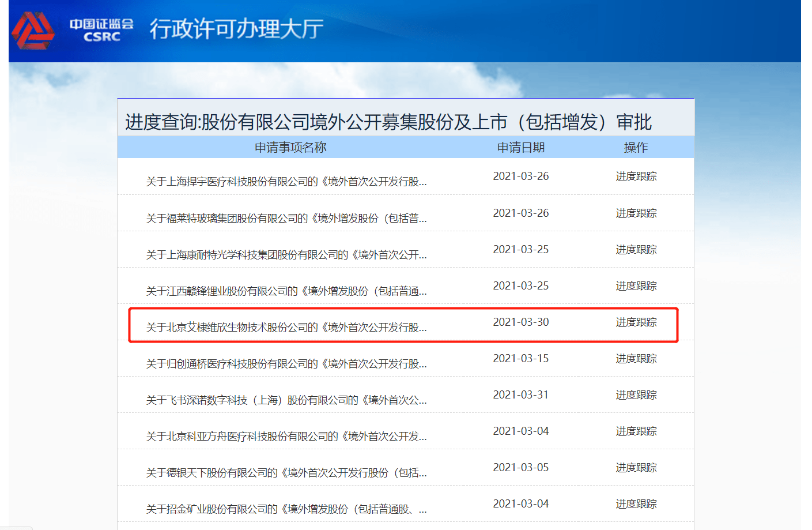Click 进度跟踪 for 上海康耐特光学 row
This screenshot has width=812, height=530.
(x=636, y=250)
